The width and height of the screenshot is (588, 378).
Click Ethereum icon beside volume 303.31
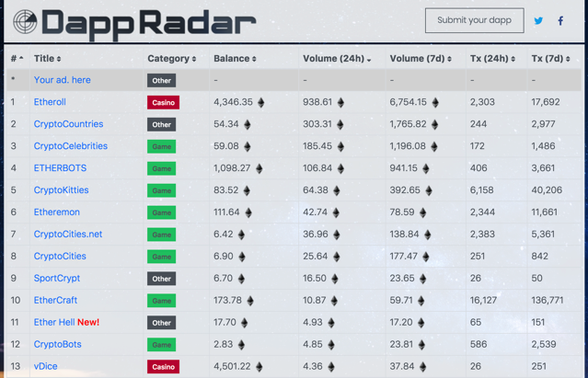coord(340,125)
